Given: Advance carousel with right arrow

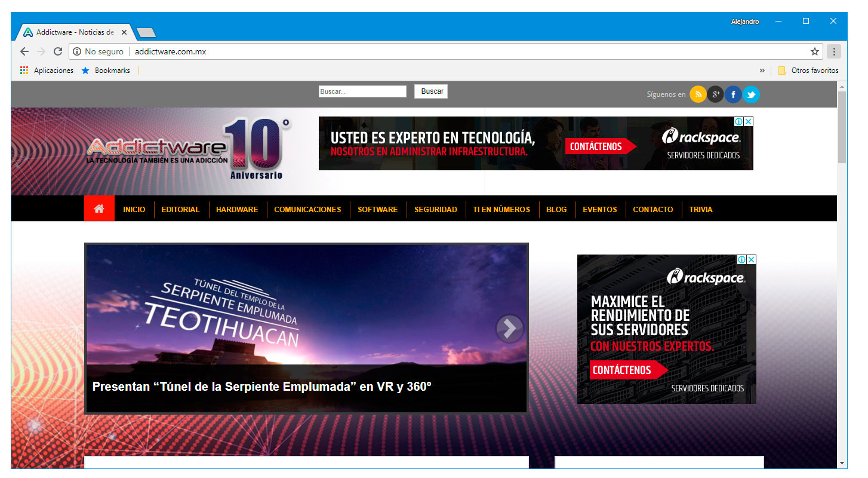Looking at the screenshot, I should point(509,327).
